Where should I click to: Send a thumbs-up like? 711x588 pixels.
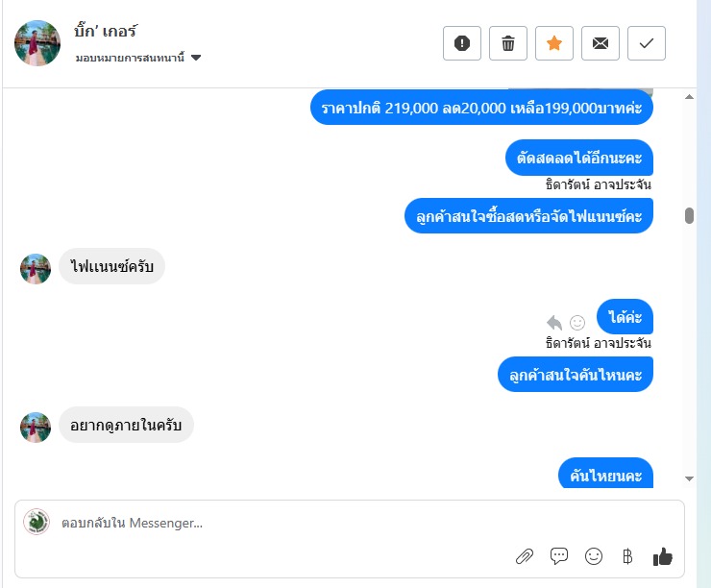click(x=662, y=555)
